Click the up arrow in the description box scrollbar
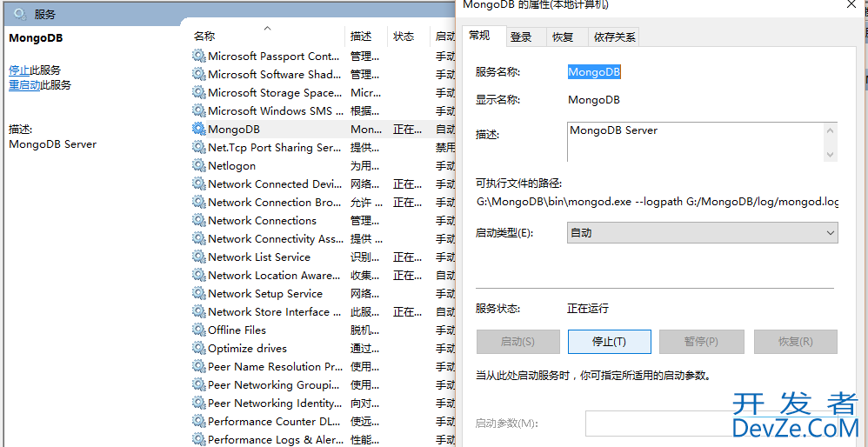868x447 pixels. [x=830, y=131]
